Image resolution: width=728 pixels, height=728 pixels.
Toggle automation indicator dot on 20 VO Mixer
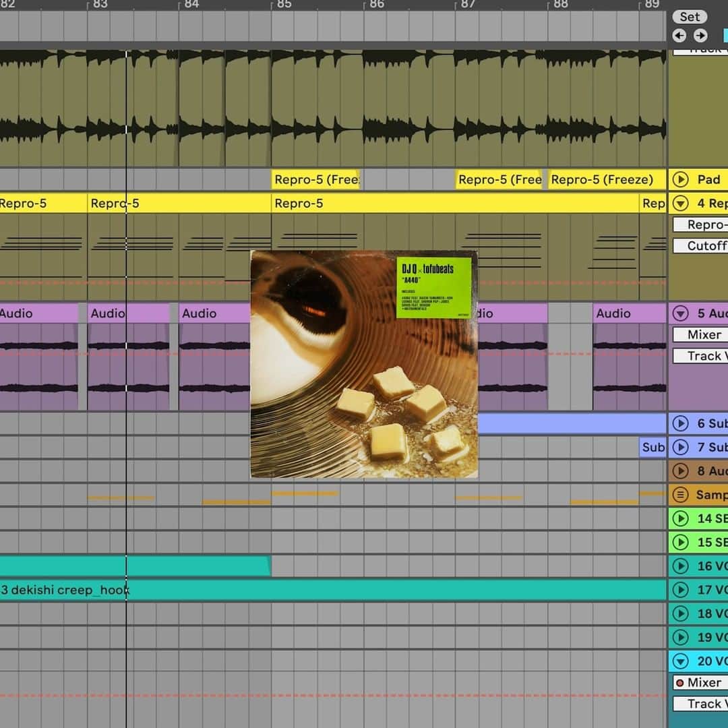(680, 683)
